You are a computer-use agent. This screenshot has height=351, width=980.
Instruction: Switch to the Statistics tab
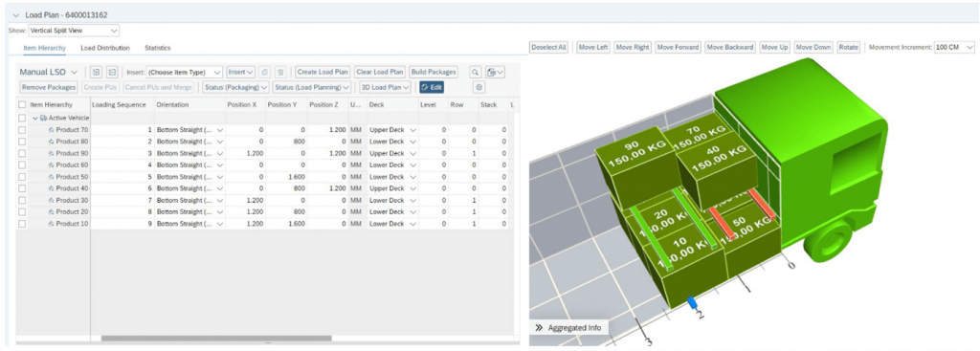click(158, 48)
